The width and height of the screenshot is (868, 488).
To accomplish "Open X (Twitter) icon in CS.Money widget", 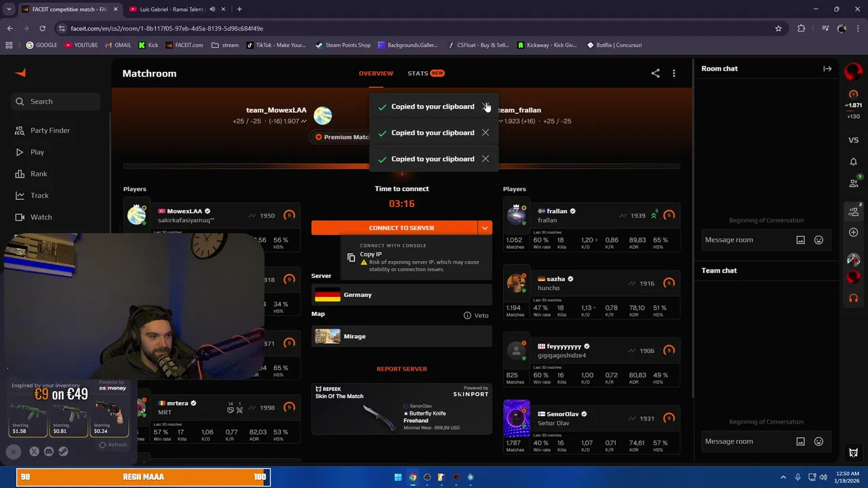I will [34, 451].
